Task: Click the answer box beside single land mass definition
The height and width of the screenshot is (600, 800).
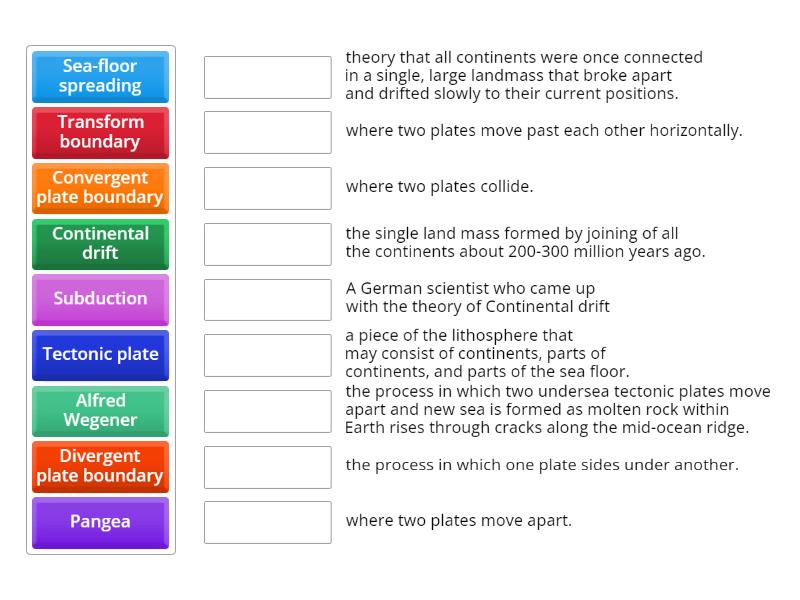Action: 267,243
